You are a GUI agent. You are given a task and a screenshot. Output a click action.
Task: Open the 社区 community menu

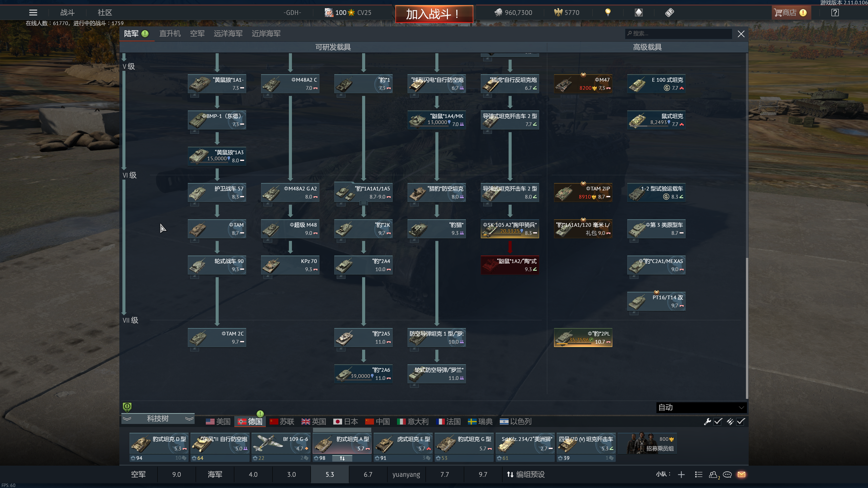pyautogui.click(x=105, y=13)
